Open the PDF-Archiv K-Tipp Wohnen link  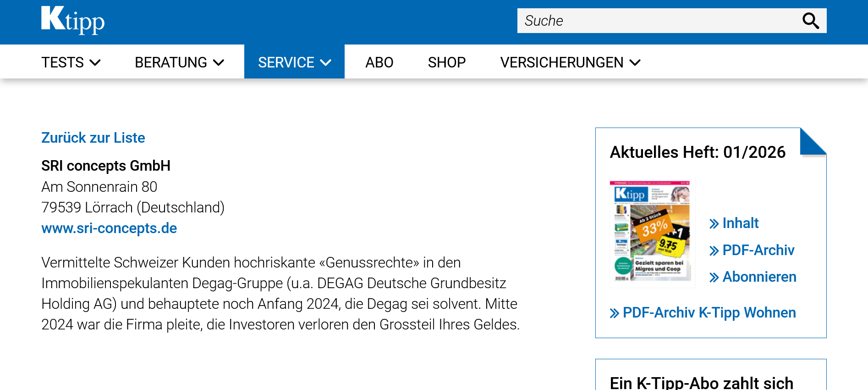pyautogui.click(x=709, y=312)
